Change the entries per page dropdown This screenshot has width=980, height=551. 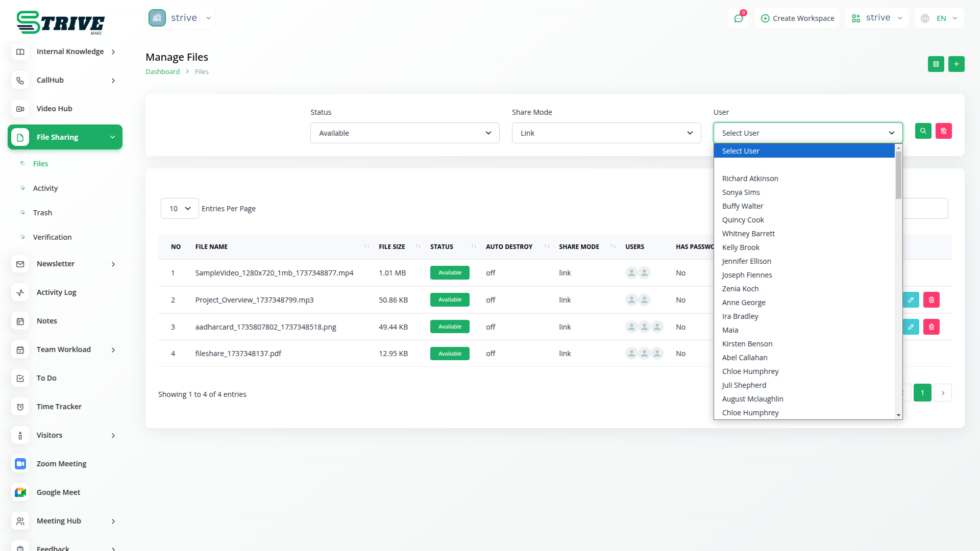coord(179,209)
